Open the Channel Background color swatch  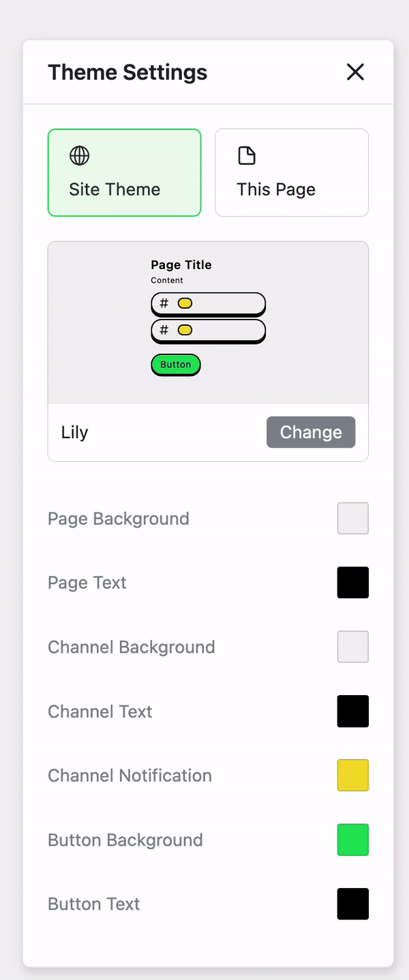coord(353,647)
